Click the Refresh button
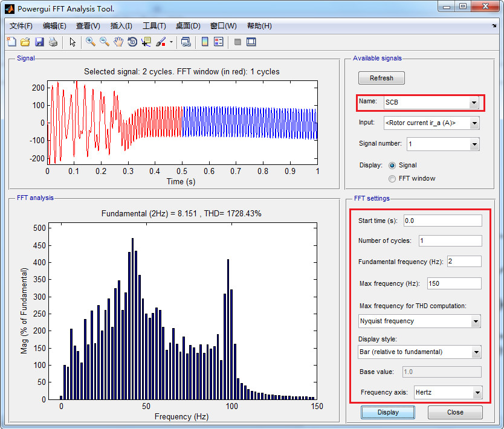This screenshot has width=504, height=429. [381, 78]
